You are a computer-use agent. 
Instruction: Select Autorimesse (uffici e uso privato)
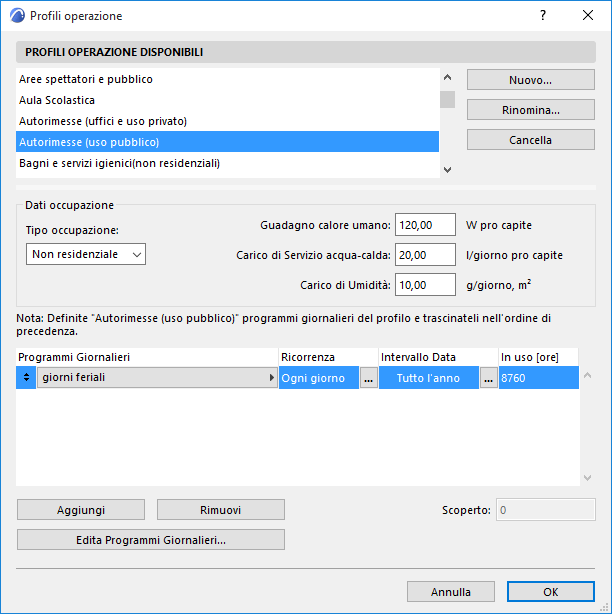coord(103,121)
